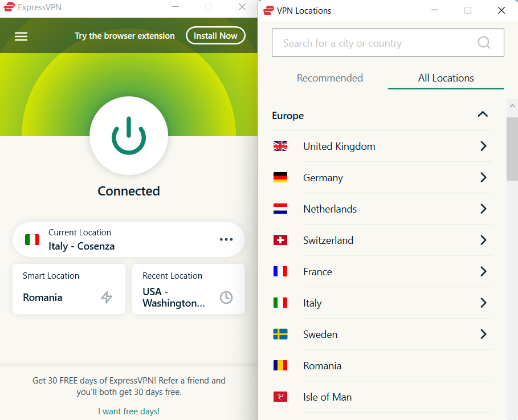518x420 pixels.
Task: Click the Recent Location clock icon
Action: tap(226, 297)
